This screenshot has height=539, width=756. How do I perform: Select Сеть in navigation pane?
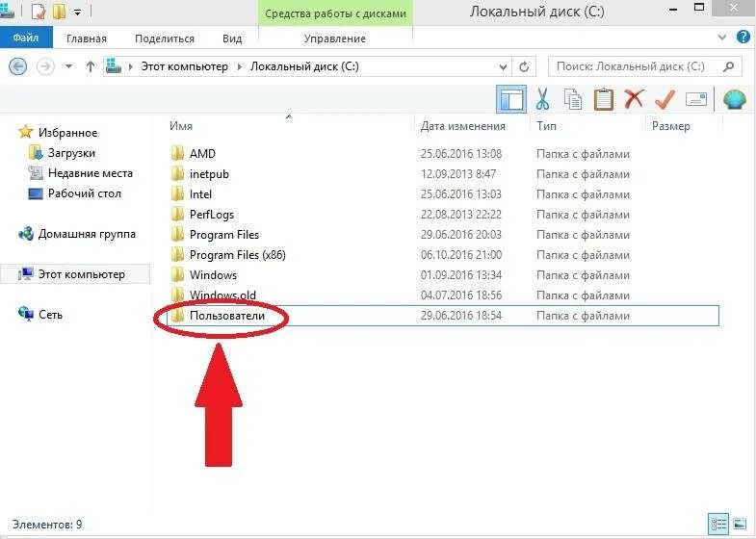(x=50, y=315)
